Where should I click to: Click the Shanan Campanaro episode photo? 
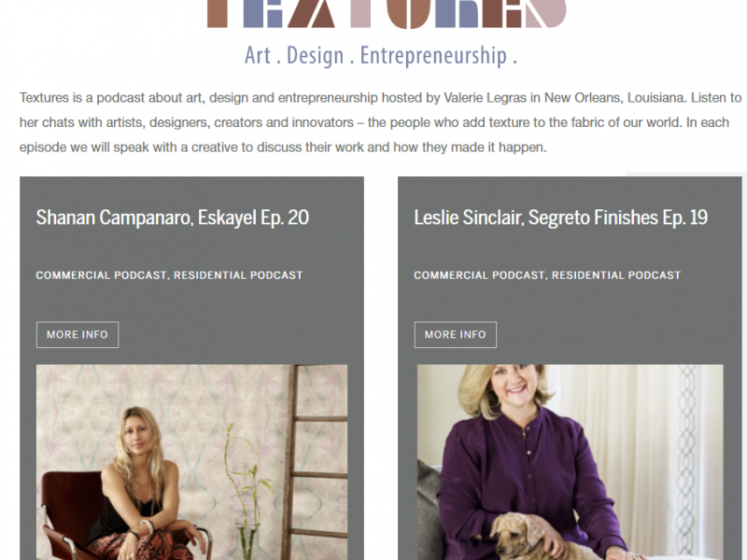pos(191,462)
